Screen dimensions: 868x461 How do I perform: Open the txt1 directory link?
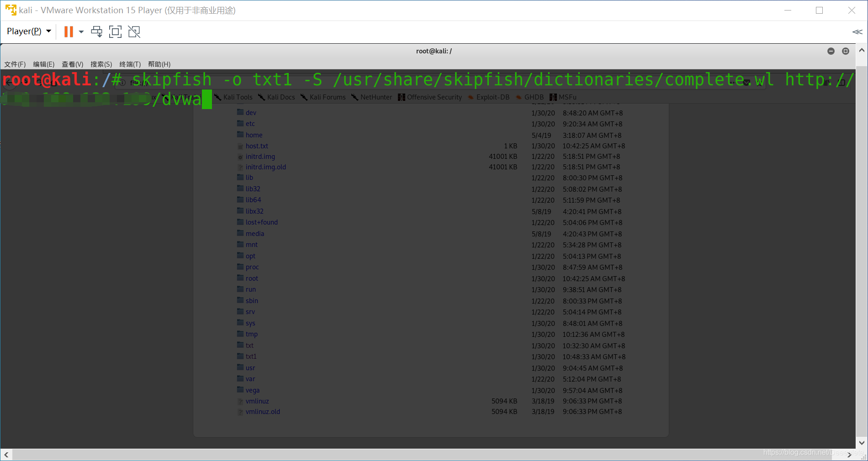coord(251,356)
